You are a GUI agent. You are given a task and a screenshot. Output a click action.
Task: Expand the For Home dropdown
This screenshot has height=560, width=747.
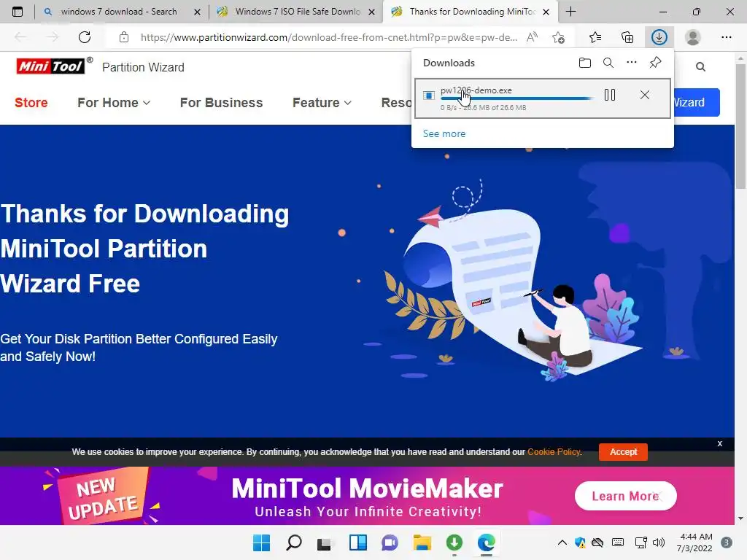coord(114,102)
